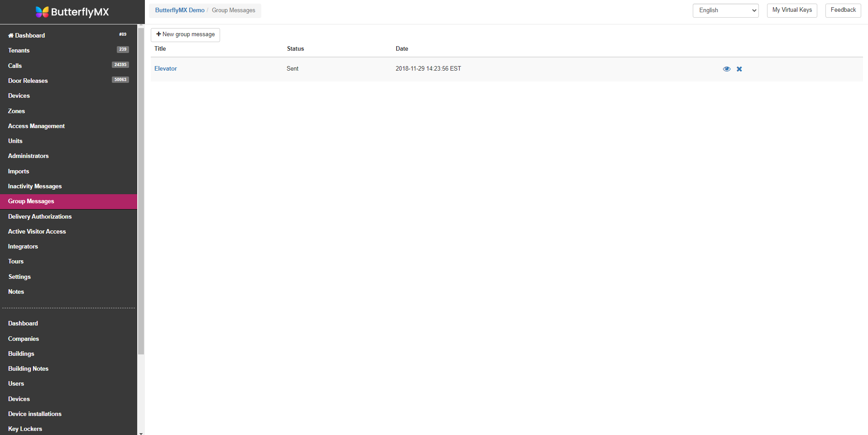Image resolution: width=868 pixels, height=435 pixels.
Task: Go to ButterflyMX Demo breadcrumb
Action: [180, 10]
